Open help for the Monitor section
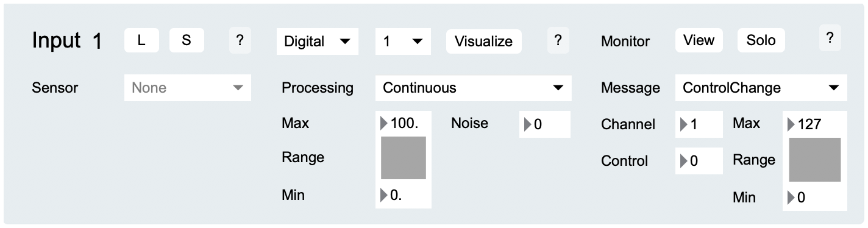The width and height of the screenshot is (868, 228). click(830, 38)
